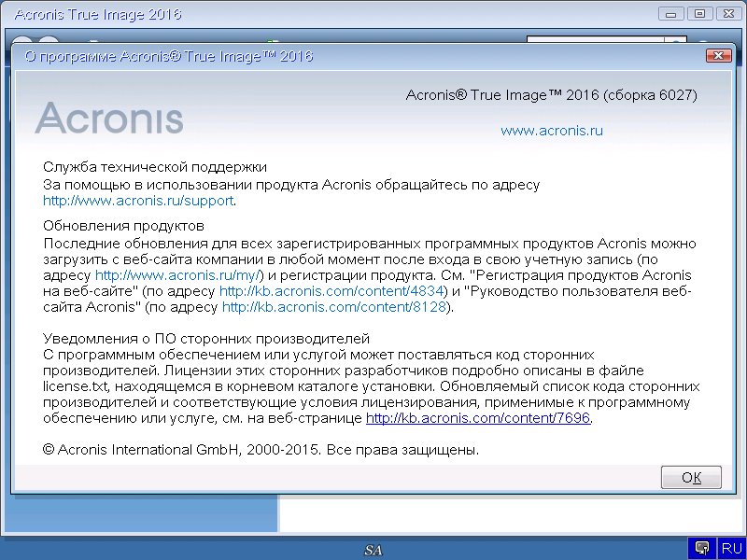Open the underlined kb.acronis.com/content/7696 link

tap(478, 418)
